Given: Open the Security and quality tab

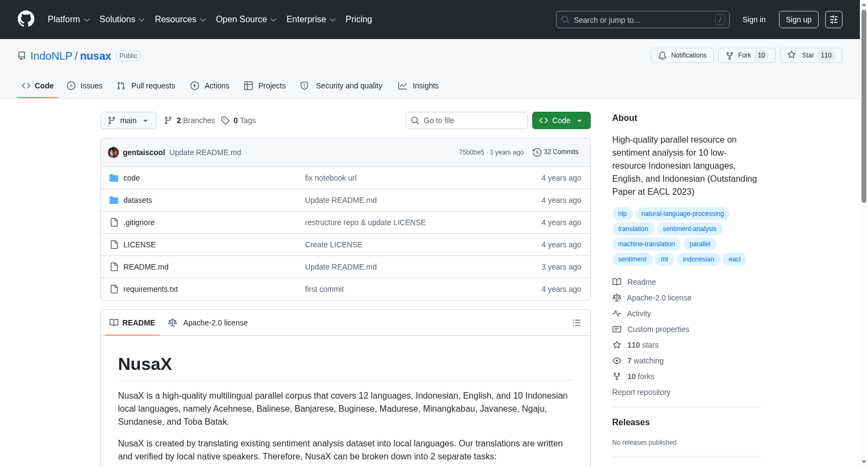Looking at the screenshot, I should (x=341, y=86).
